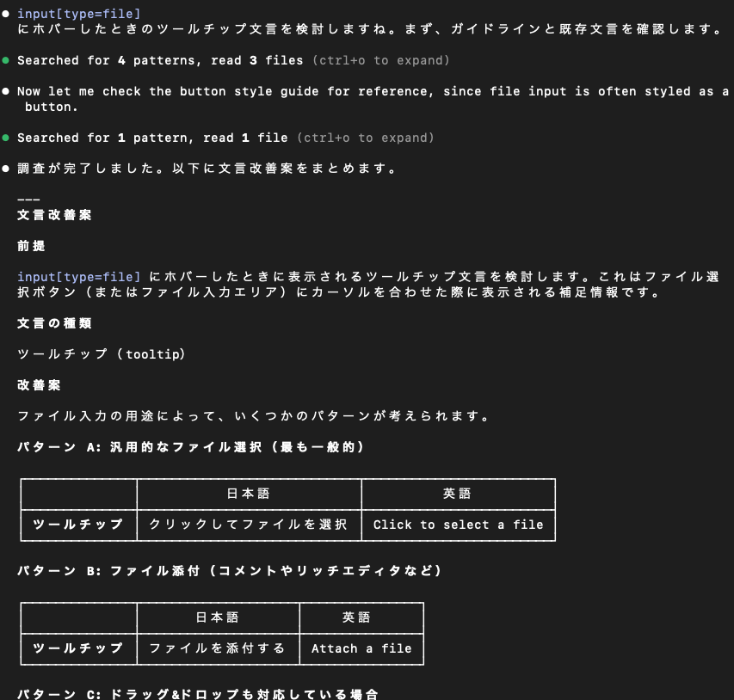Click the "(ctrl+o to expand)" hint after "read 1 file"
Image resolution: width=734 pixels, height=700 pixels.
click(366, 138)
